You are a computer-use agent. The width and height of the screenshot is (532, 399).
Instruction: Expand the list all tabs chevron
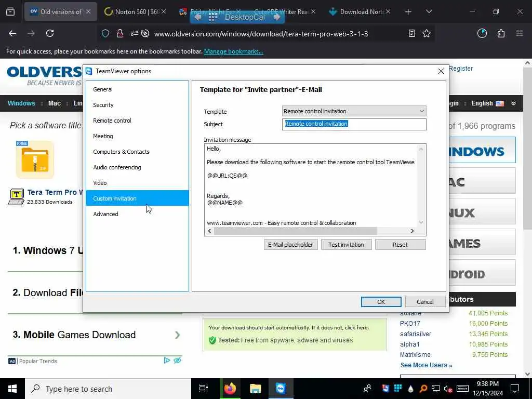point(429,11)
